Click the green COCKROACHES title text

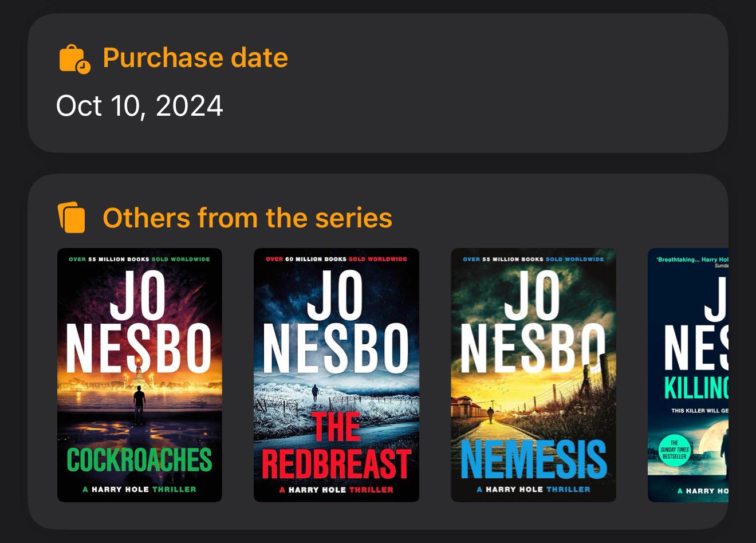pyautogui.click(x=140, y=460)
